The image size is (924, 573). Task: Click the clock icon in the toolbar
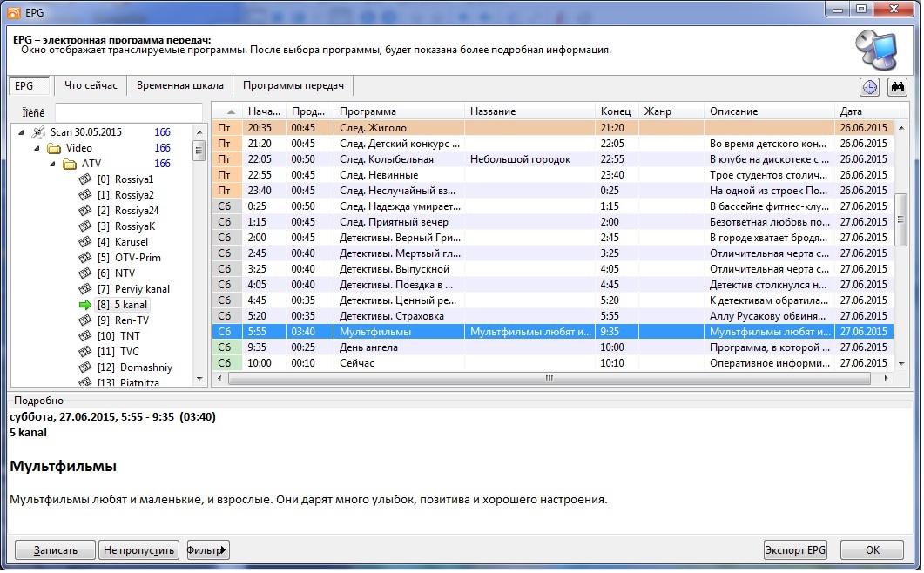(869, 87)
